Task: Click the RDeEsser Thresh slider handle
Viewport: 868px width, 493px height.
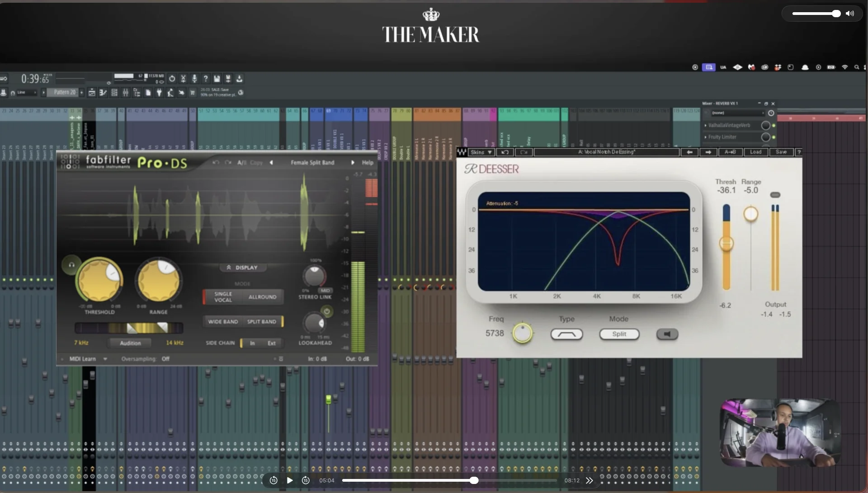Action: [726, 244]
